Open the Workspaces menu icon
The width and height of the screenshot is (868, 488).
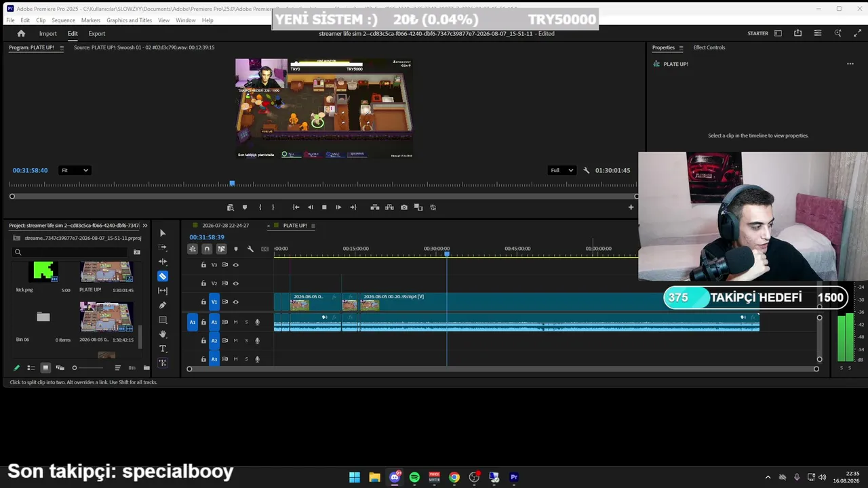[778, 33]
